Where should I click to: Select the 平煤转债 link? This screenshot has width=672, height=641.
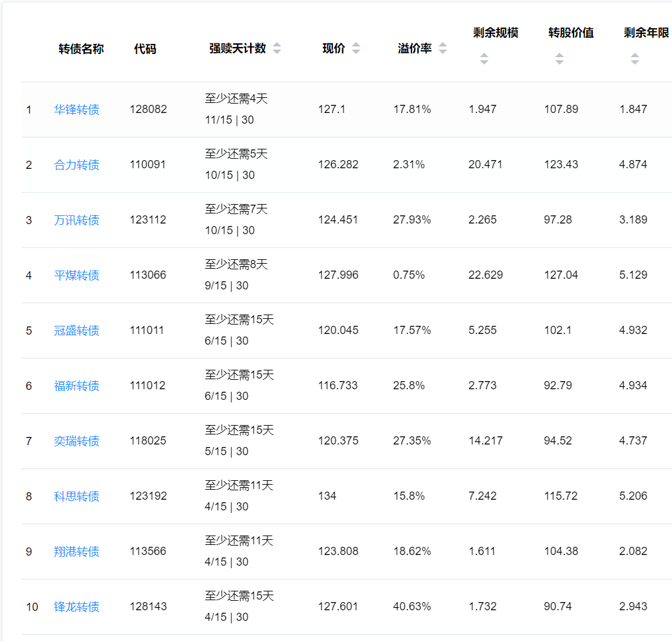pos(77,276)
